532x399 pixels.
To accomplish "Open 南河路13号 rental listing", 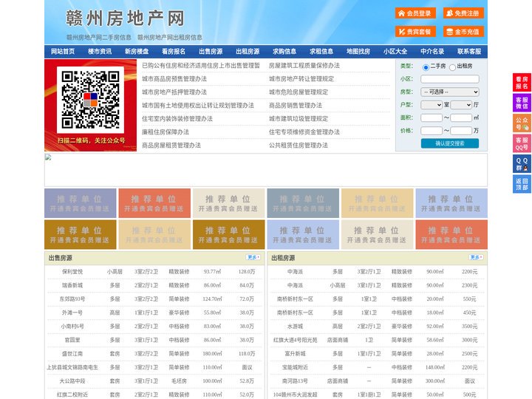I will pos(295,381).
